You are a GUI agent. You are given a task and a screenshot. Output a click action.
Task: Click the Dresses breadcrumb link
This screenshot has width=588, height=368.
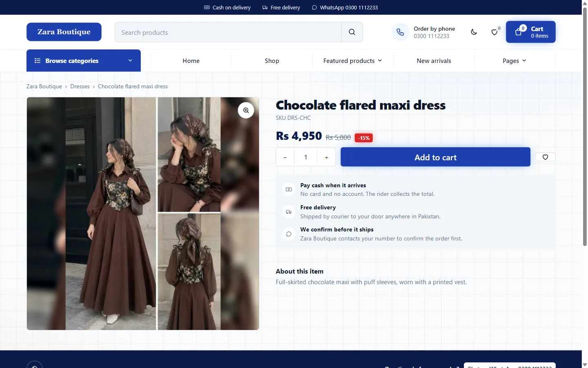coord(80,86)
